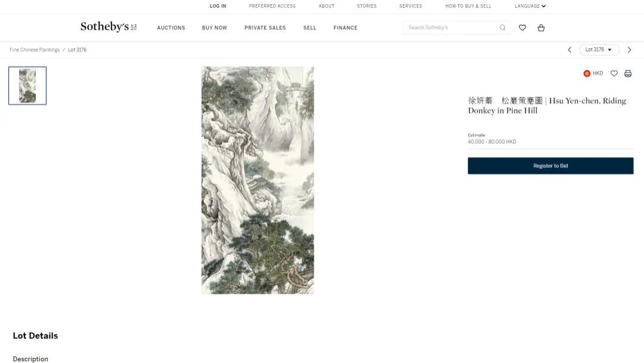Open the search magnifier icon

click(502, 27)
